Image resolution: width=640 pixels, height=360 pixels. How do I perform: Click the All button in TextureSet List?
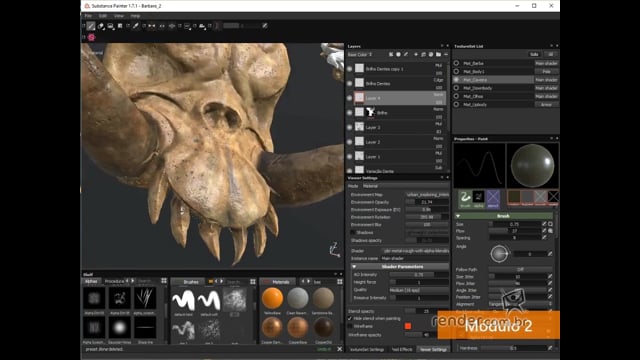point(550,54)
